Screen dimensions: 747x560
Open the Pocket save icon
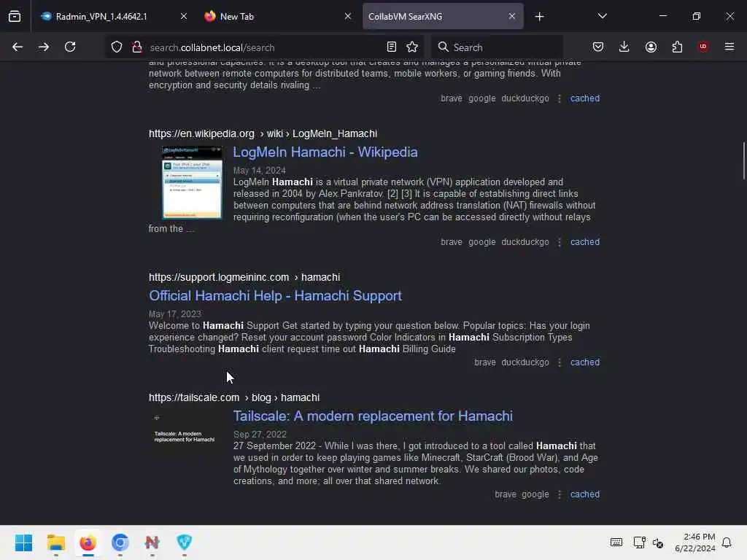[598, 47]
